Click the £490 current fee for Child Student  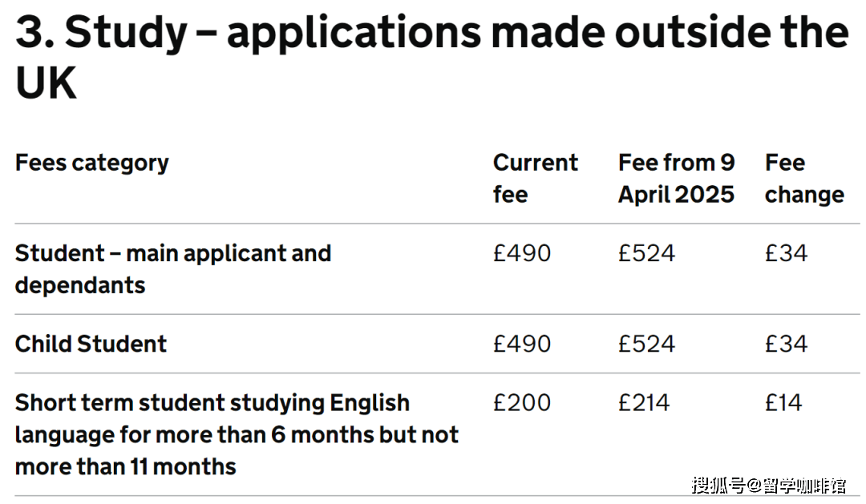click(x=522, y=344)
